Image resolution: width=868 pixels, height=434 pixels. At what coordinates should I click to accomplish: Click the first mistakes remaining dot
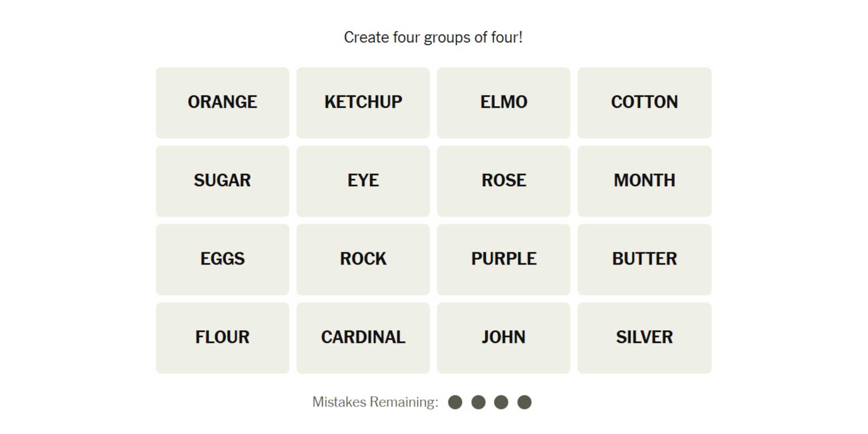(x=455, y=402)
